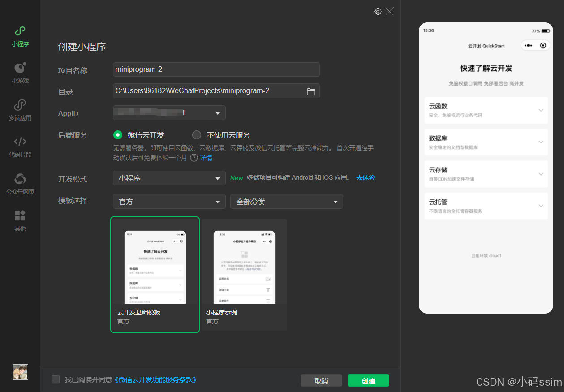Open the AppID dropdown
564x392 pixels.
169,113
